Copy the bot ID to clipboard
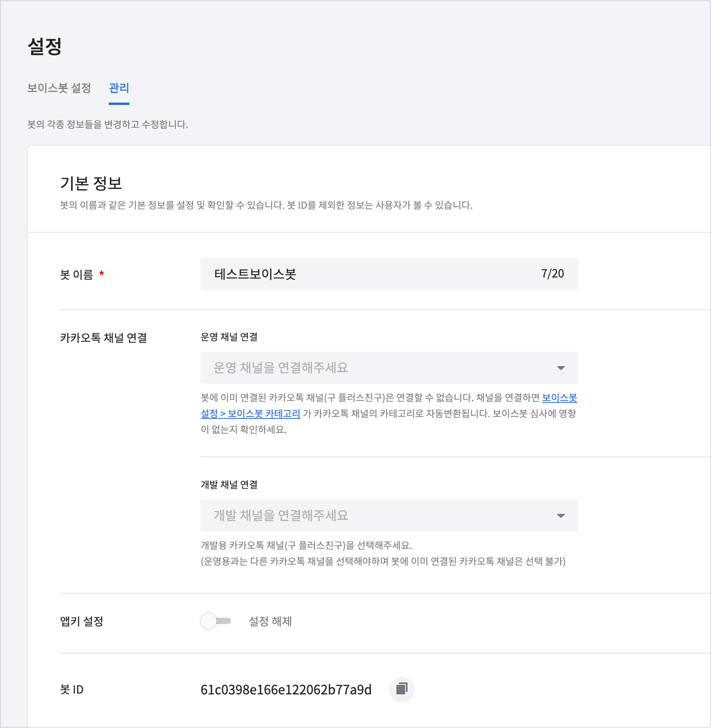The height and width of the screenshot is (728, 711). 402,689
